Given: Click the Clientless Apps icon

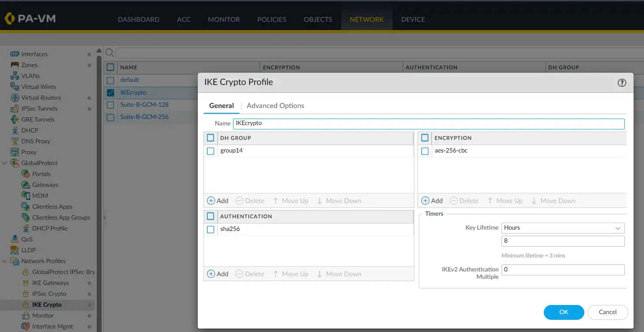Looking at the screenshot, I should [x=25, y=207].
